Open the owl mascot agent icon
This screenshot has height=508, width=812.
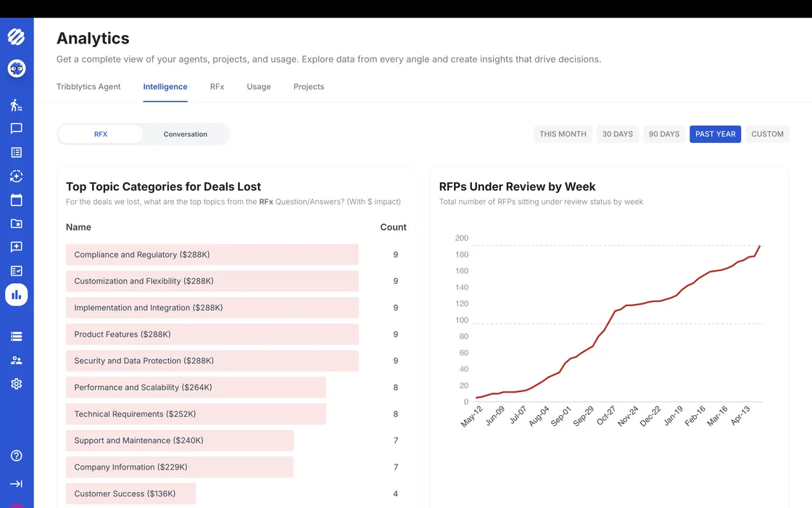click(x=17, y=68)
